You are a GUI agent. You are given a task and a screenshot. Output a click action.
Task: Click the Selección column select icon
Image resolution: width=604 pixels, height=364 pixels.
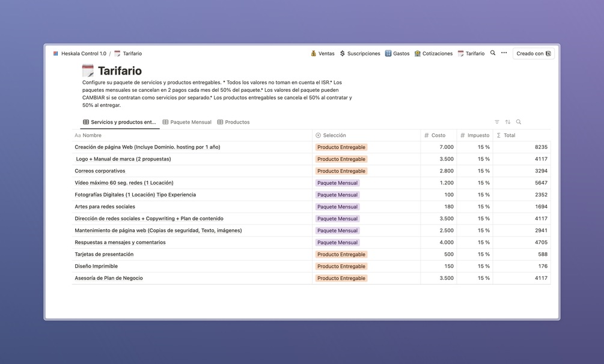tap(318, 135)
